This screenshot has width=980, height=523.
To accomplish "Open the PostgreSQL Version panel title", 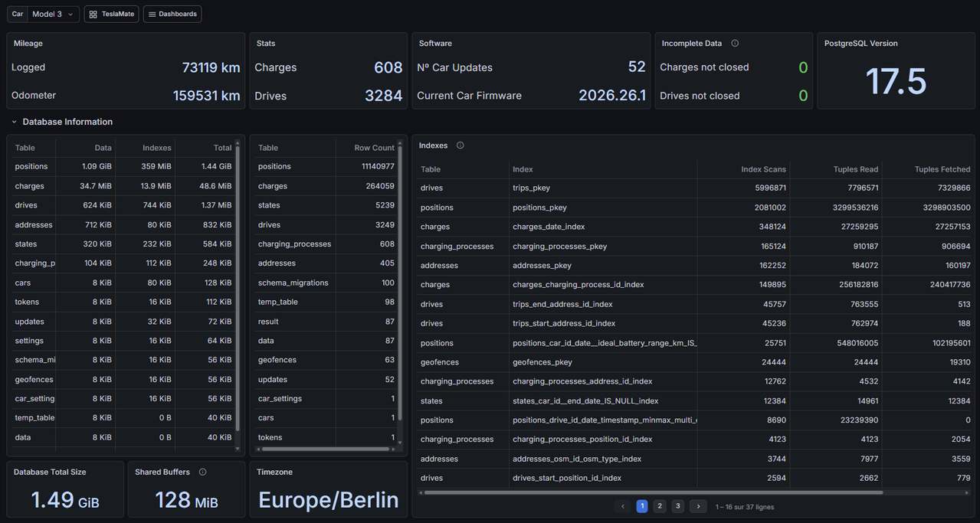I will click(860, 44).
